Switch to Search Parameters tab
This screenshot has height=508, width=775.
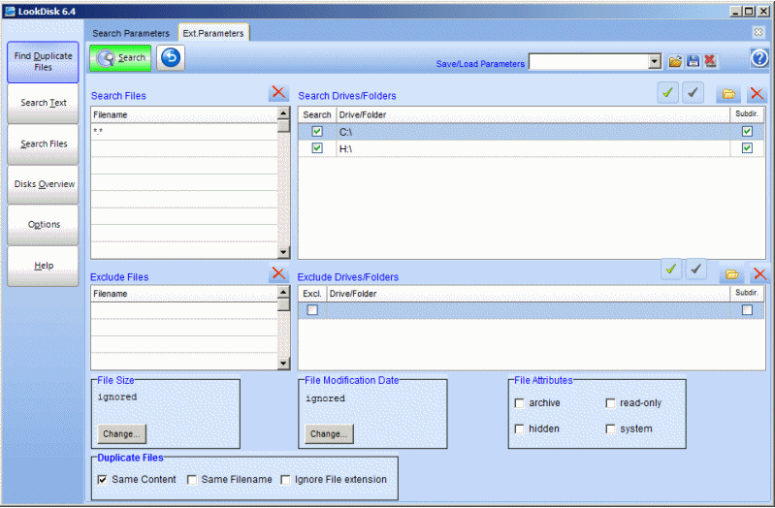coord(130,33)
